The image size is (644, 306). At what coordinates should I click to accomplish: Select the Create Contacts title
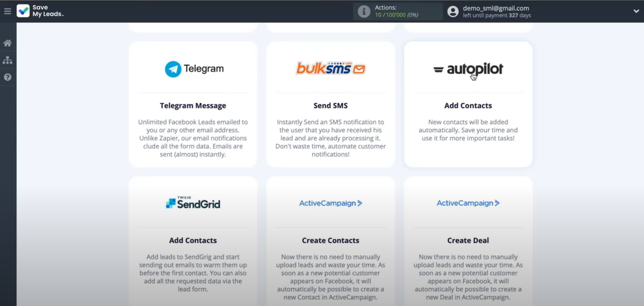click(331, 240)
